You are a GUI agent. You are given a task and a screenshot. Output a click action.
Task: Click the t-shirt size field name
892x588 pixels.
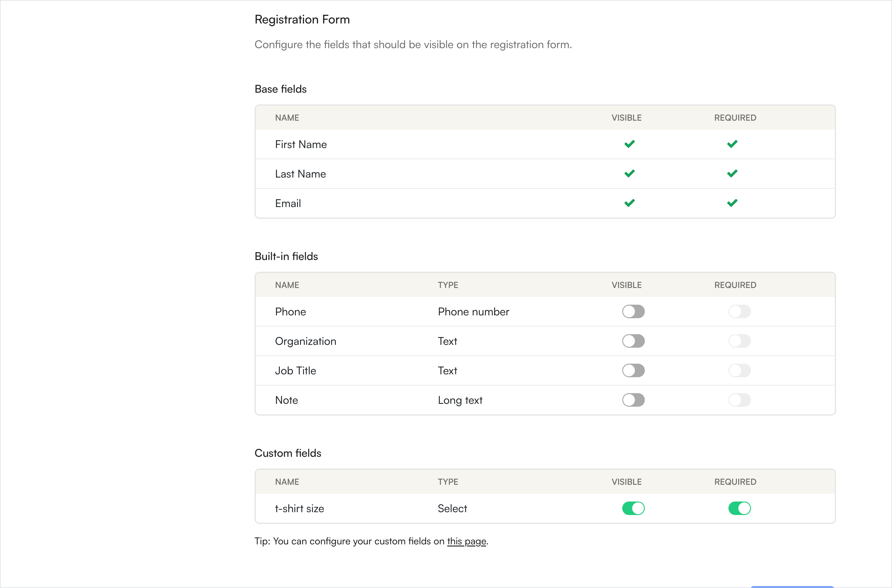(x=299, y=509)
